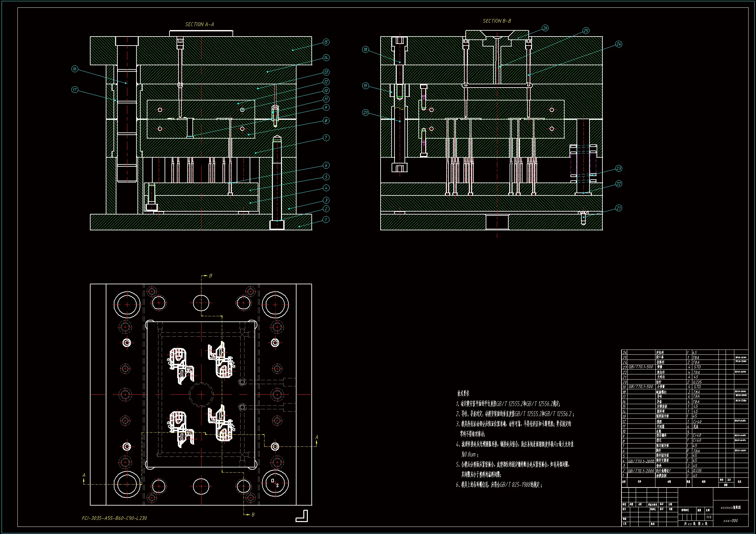Select balloon 16 left of Section A-A
756x534 pixels.
click(75, 69)
